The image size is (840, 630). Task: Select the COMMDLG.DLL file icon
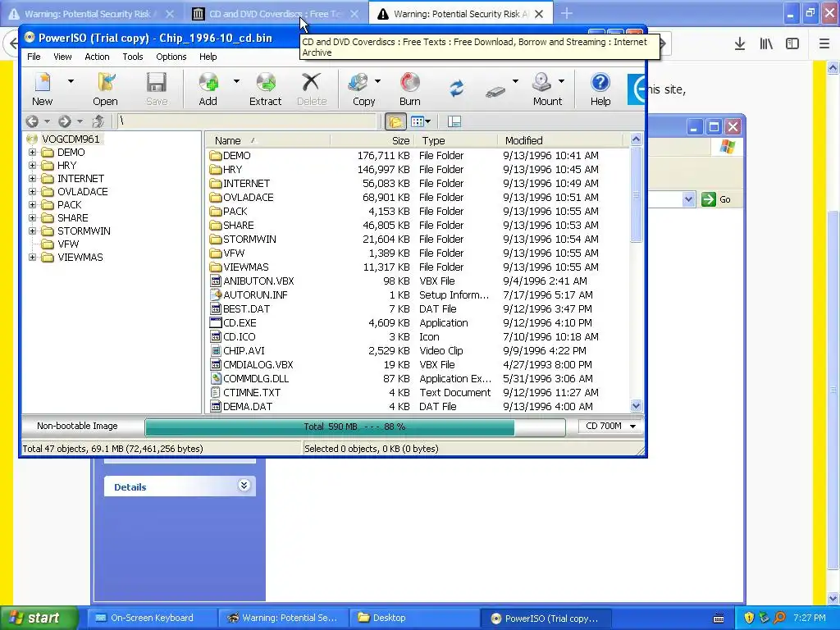click(216, 378)
